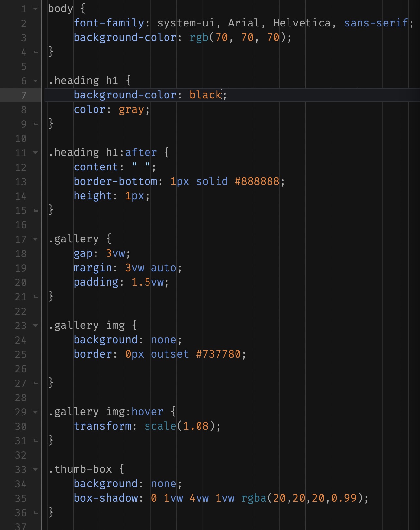
Task: Click the #737780 hex color
Action: [219, 354]
